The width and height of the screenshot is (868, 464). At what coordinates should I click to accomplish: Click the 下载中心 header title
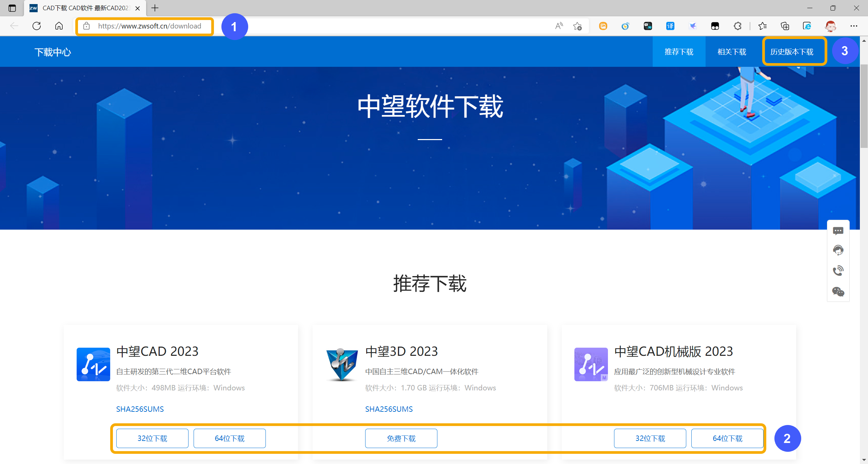click(53, 52)
